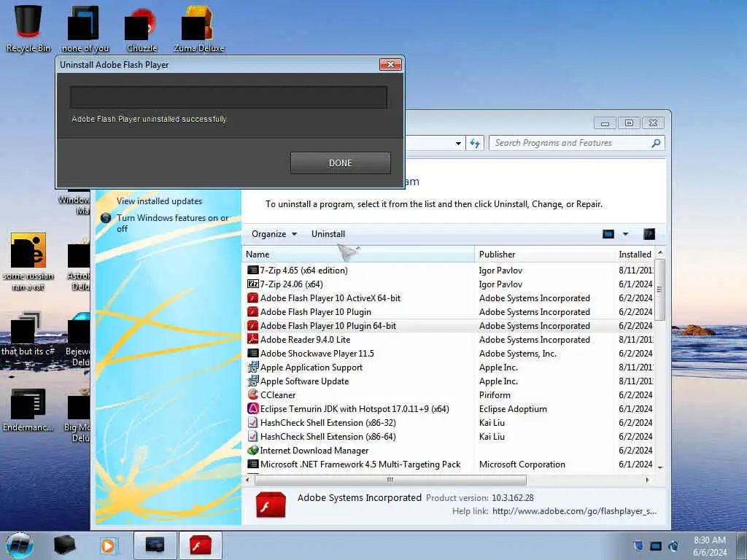Open the view options dropdown arrow
Screen dimensions: 747x560
(625, 234)
